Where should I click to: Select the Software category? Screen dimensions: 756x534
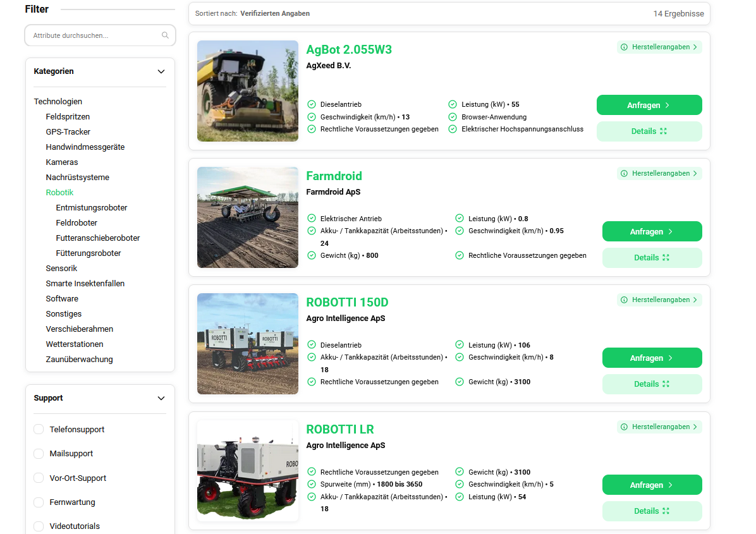pyautogui.click(x=62, y=299)
